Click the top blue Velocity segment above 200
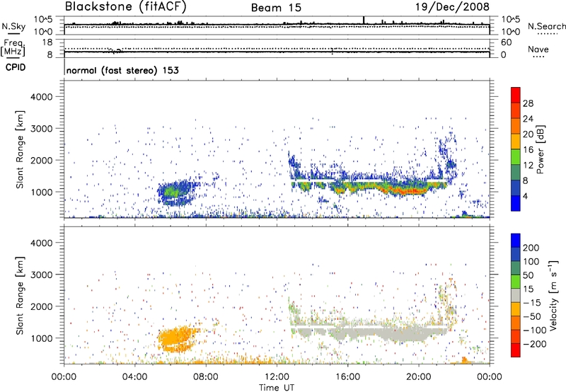Screen dimensions: 566x392 pos(516,241)
